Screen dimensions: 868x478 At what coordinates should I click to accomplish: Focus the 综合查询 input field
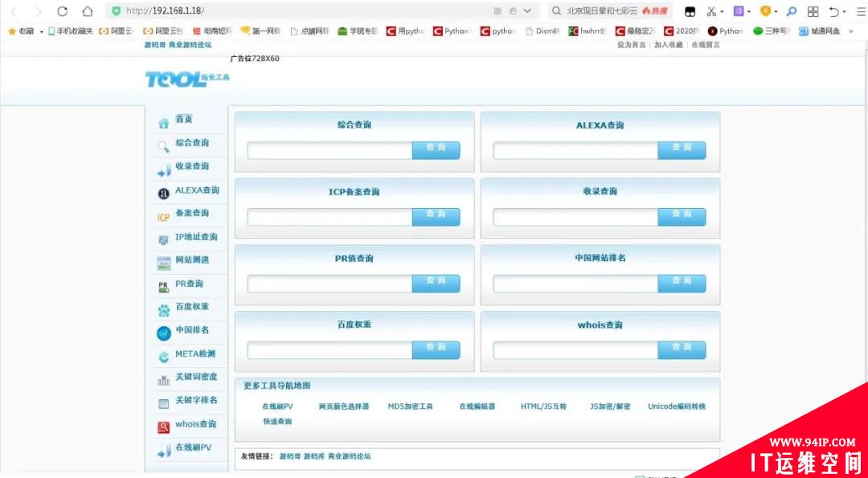[330, 150]
